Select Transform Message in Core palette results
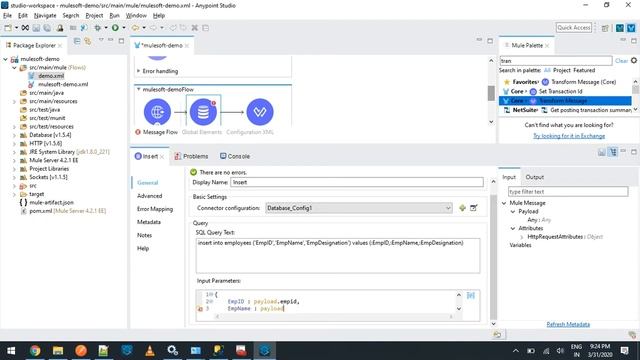Image resolution: width=640 pixels, height=360 pixels. click(x=565, y=101)
